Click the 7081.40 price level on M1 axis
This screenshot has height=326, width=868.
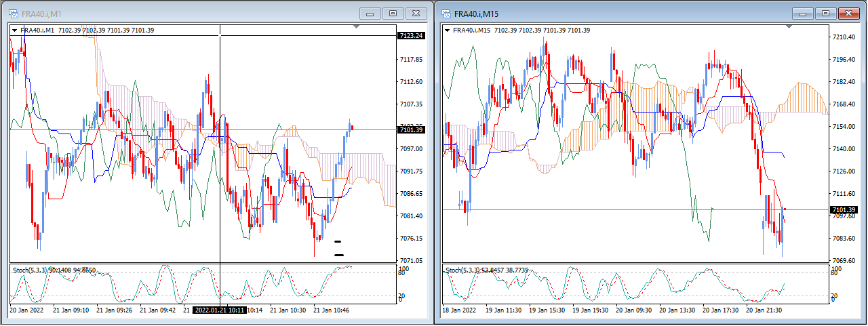pos(412,216)
